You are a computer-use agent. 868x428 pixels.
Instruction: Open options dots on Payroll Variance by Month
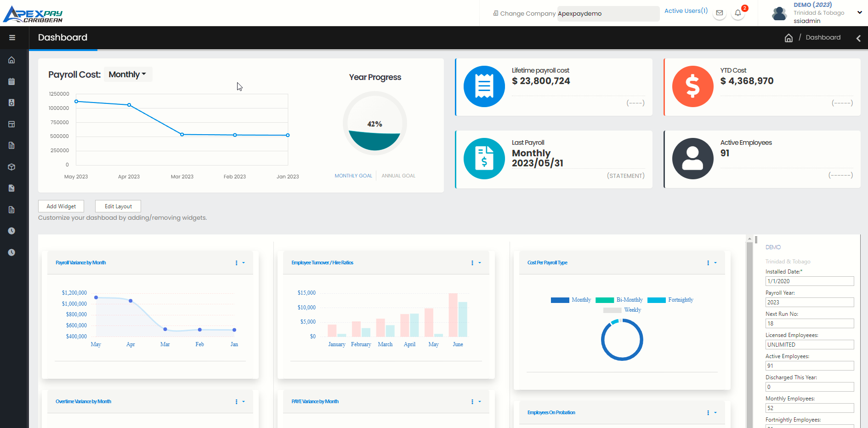click(237, 263)
